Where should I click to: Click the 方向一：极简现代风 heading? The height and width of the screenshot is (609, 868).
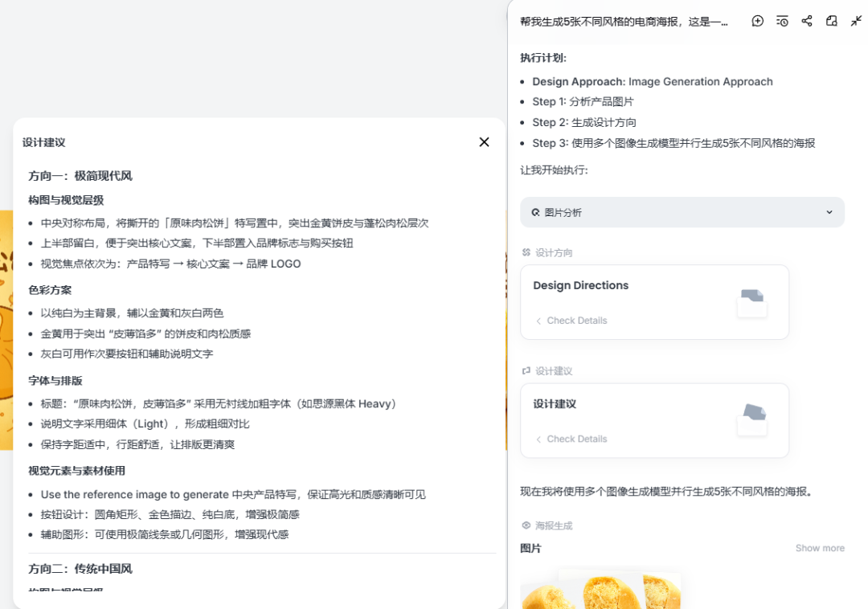coord(80,176)
